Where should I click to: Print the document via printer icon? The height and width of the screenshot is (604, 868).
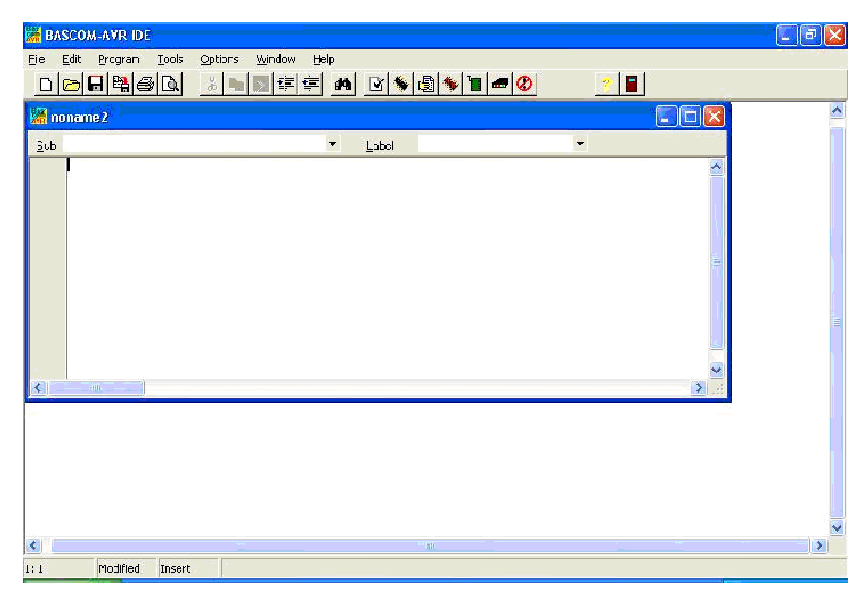tap(146, 84)
